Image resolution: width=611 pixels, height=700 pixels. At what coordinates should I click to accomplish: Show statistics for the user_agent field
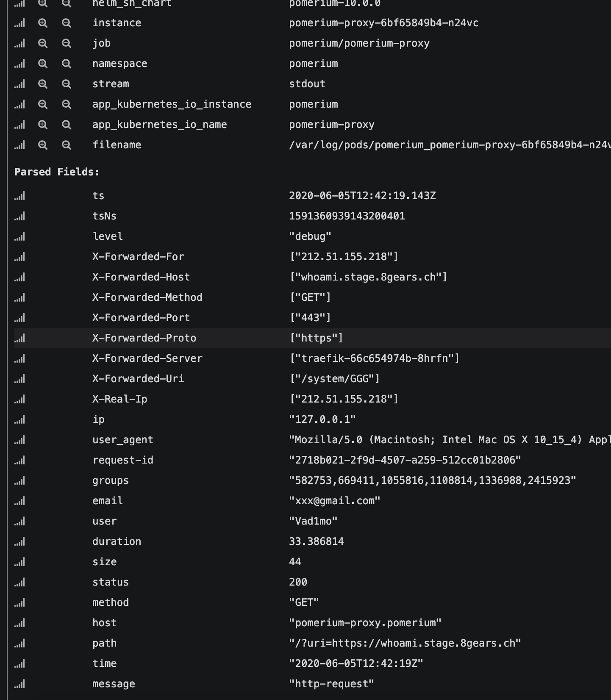click(x=19, y=440)
